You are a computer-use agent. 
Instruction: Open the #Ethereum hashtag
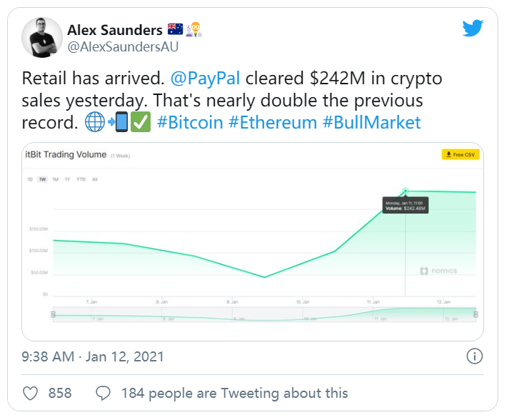(x=272, y=122)
